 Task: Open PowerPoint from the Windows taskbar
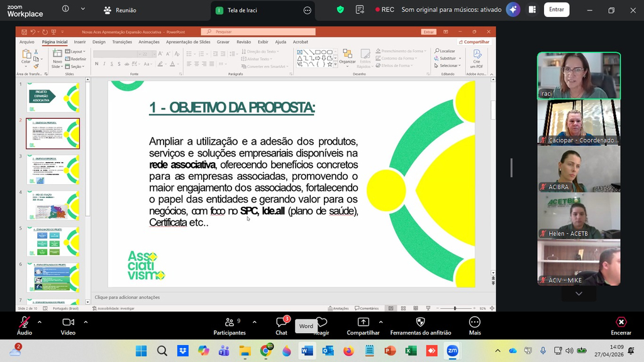(390, 351)
